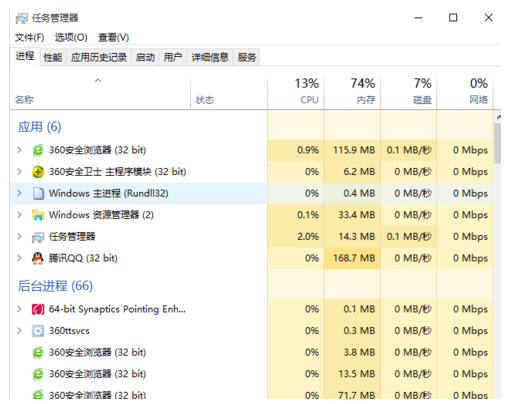Expand the 360安全浏览器 app group
The width and height of the screenshot is (510, 404).
pos(19,150)
